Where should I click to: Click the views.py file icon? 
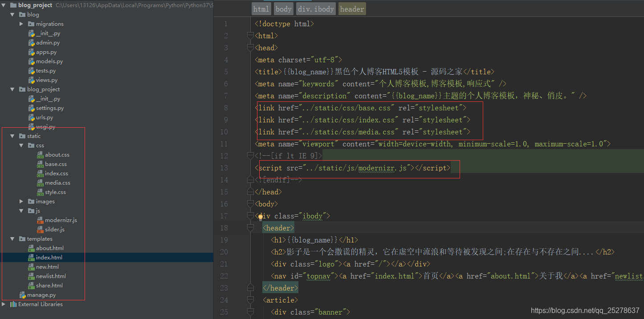[x=32, y=80]
